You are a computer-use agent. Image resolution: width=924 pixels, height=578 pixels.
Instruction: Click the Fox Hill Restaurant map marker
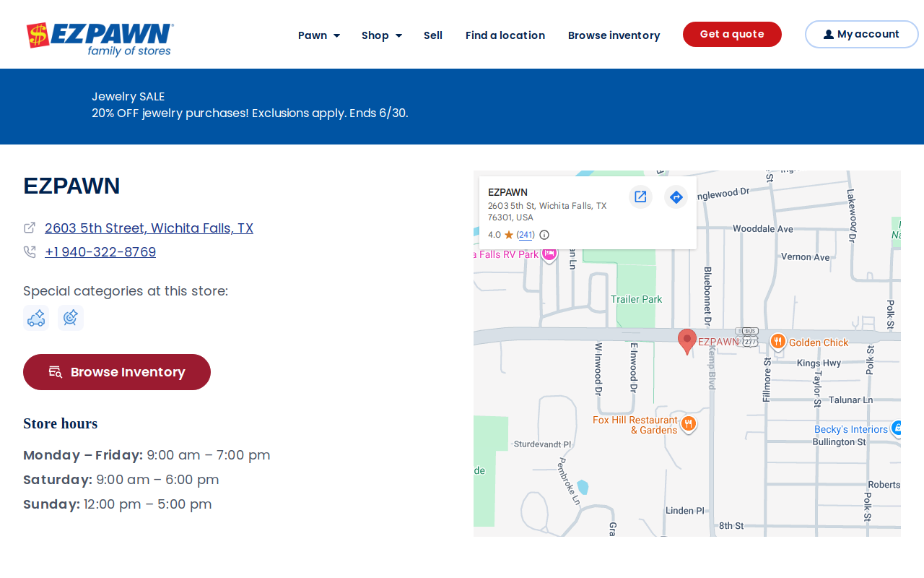click(689, 423)
